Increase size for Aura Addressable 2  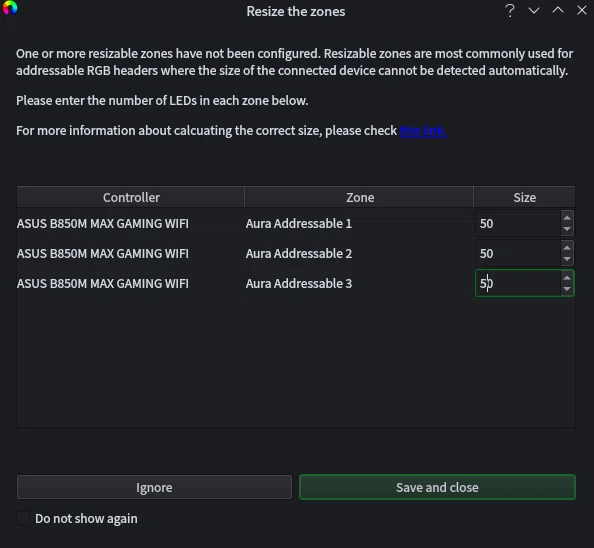(567, 248)
